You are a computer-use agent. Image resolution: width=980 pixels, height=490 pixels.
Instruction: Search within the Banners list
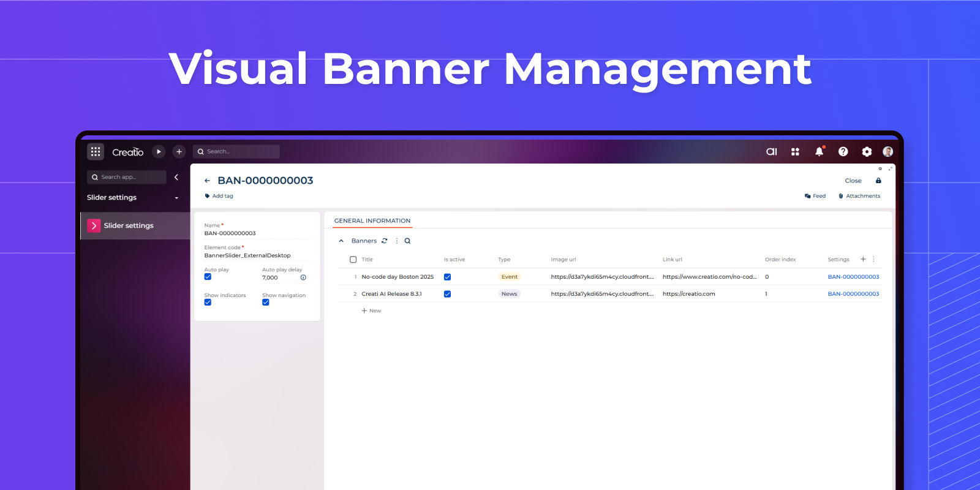(x=407, y=241)
